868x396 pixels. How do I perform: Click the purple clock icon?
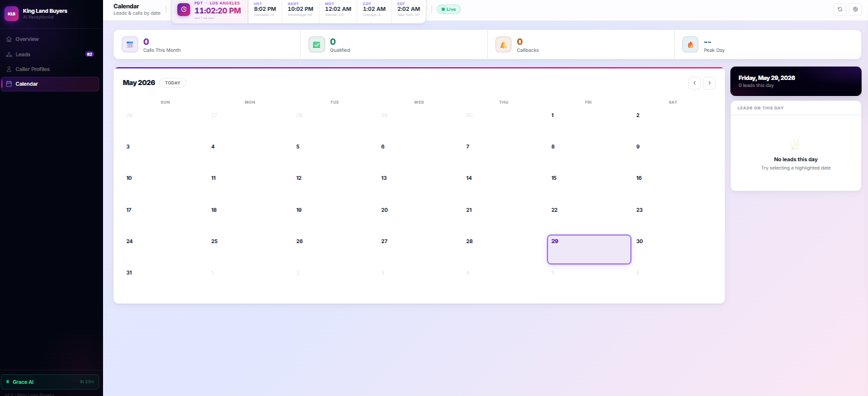click(184, 10)
